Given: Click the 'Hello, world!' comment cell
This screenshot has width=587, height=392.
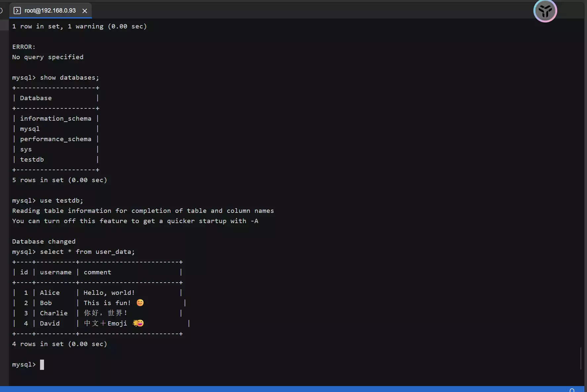Looking at the screenshot, I should click(x=109, y=293).
